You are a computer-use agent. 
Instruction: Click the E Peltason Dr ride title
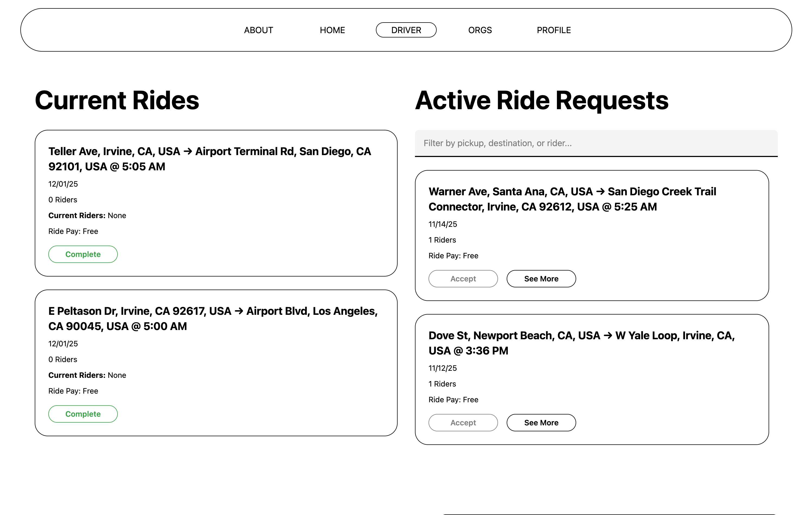213,319
